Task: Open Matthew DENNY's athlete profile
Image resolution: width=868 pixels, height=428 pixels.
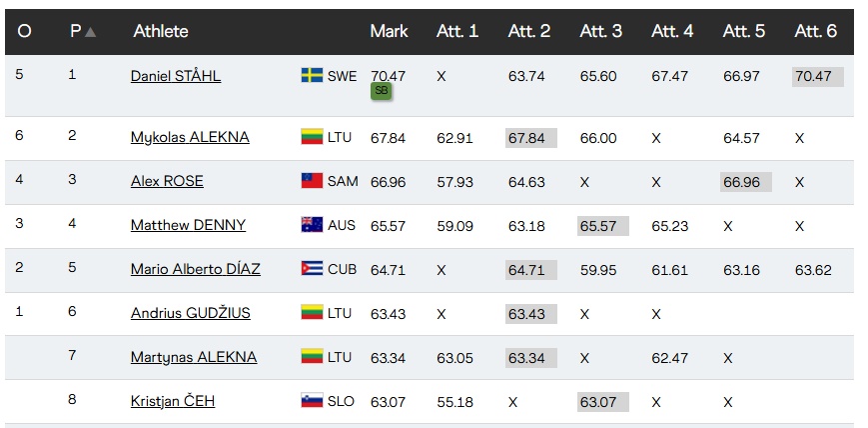Action: (188, 225)
